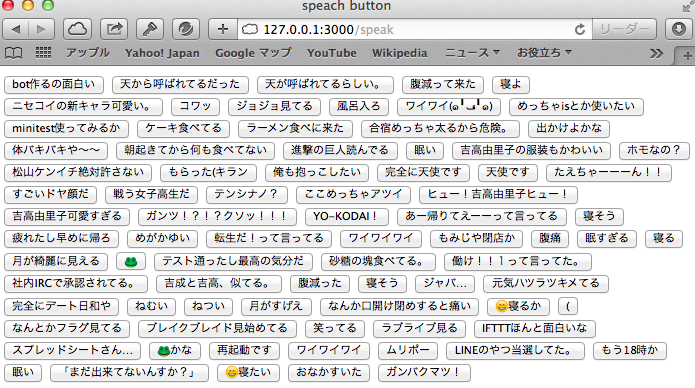Click the 風呂入ろ button
Screen dimensions: 695x388
point(359,107)
